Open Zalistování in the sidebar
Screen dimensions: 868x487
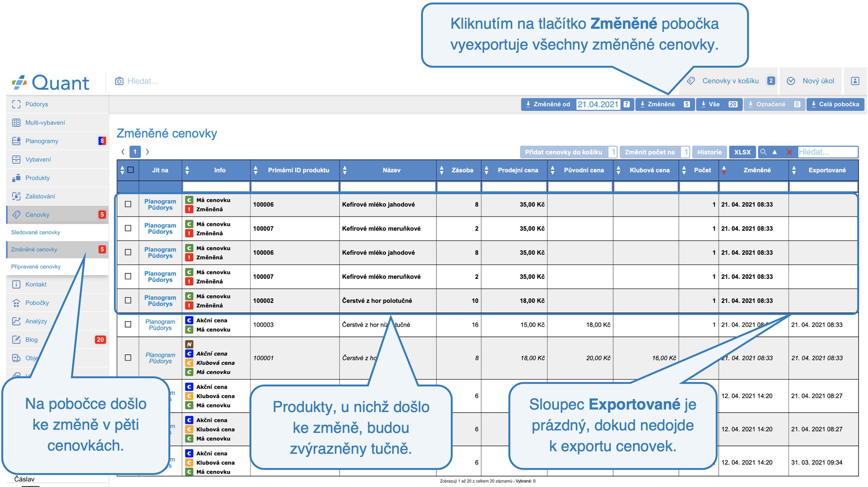coord(57,196)
